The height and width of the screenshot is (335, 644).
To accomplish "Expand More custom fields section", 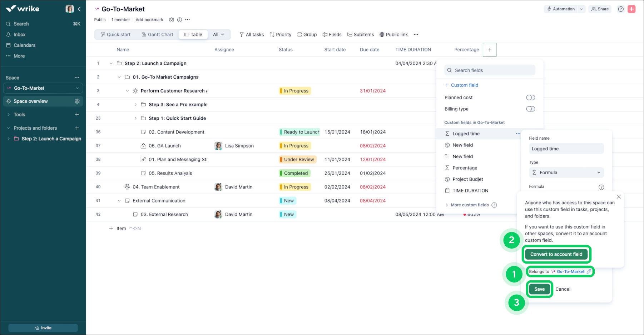I will (447, 205).
